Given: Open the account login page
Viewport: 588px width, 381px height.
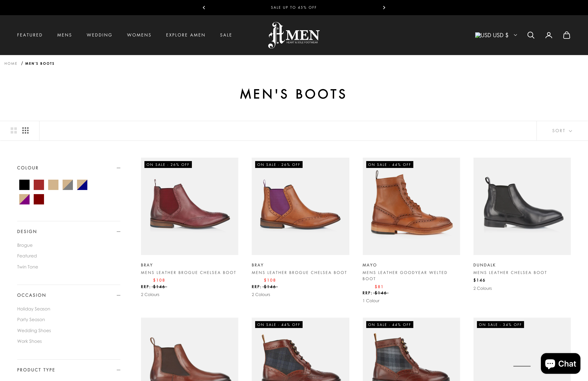Looking at the screenshot, I should coord(549,35).
